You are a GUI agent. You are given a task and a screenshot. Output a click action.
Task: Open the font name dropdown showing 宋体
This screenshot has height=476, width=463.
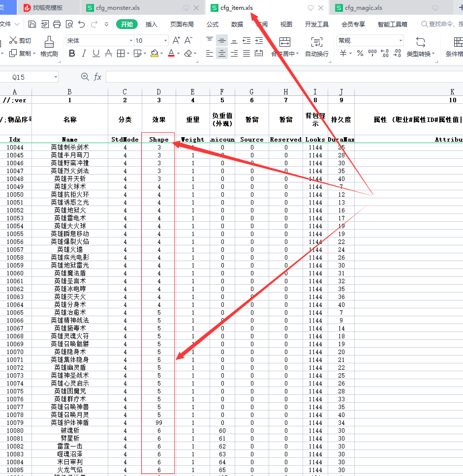(99, 41)
